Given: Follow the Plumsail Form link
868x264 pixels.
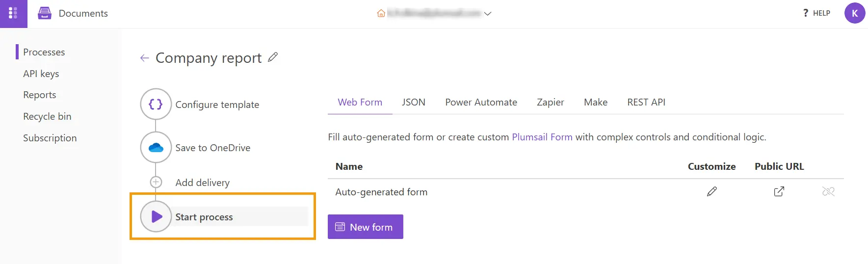Looking at the screenshot, I should pyautogui.click(x=542, y=137).
